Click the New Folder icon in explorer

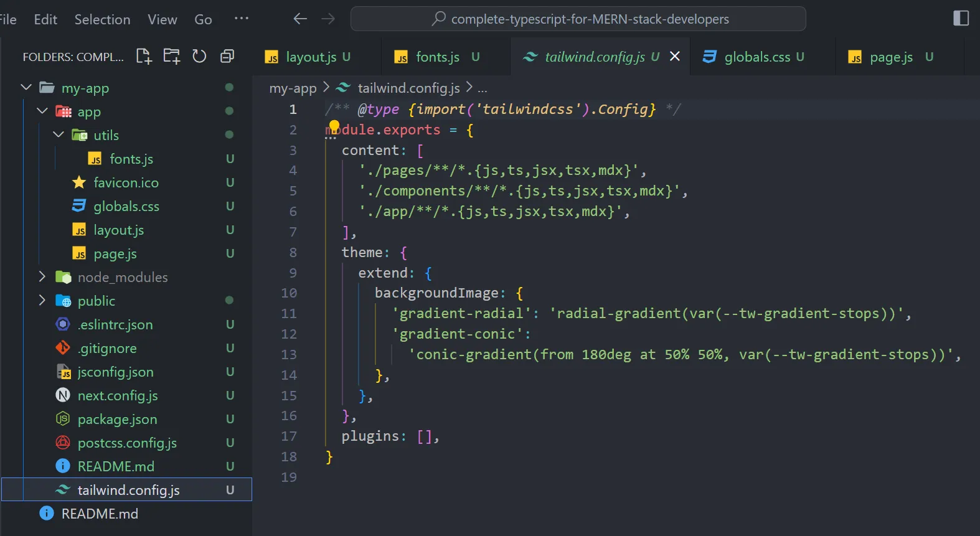172,57
